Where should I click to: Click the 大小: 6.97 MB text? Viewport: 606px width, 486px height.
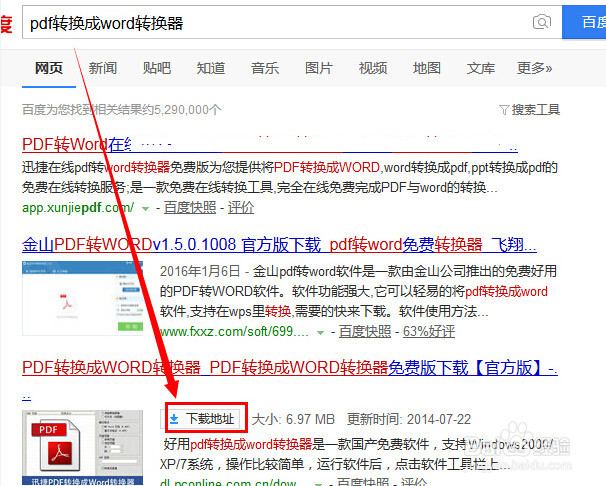[293, 419]
